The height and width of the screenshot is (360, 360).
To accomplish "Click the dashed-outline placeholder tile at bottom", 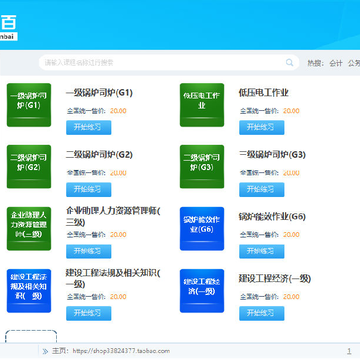I will point(31,336).
